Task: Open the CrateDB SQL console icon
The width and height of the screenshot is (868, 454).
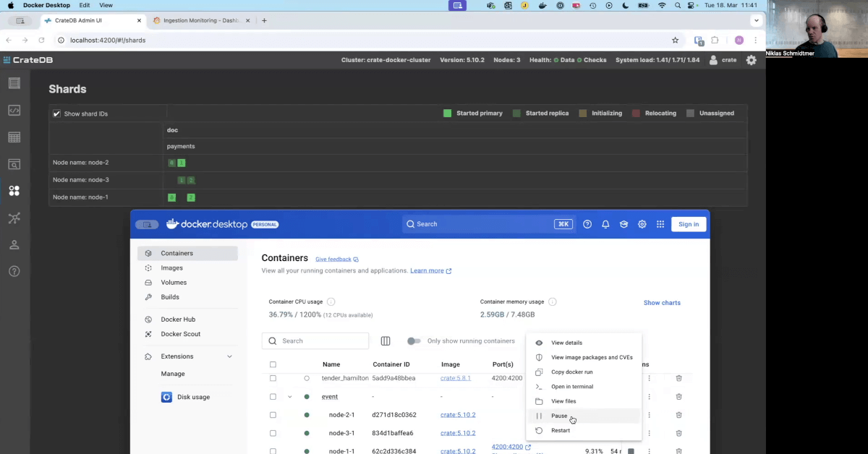Action: point(14,111)
